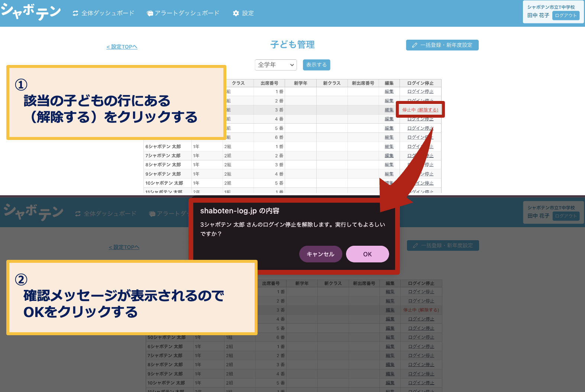The width and height of the screenshot is (585, 392).
Task: Click dimmed refresh icon beside 全体ダッシュボード, lower screenshot
Action: 78,214
